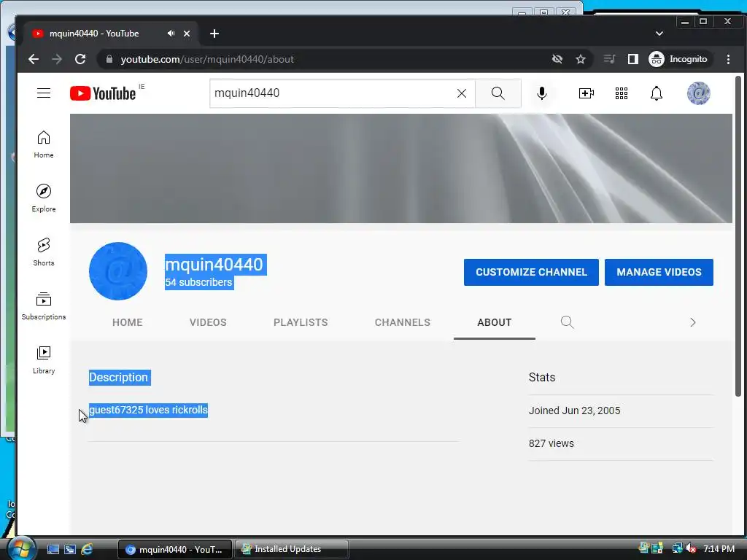This screenshot has height=560, width=747.
Task: Click the mquin40440 - YouT... taskbar button
Action: (175, 549)
